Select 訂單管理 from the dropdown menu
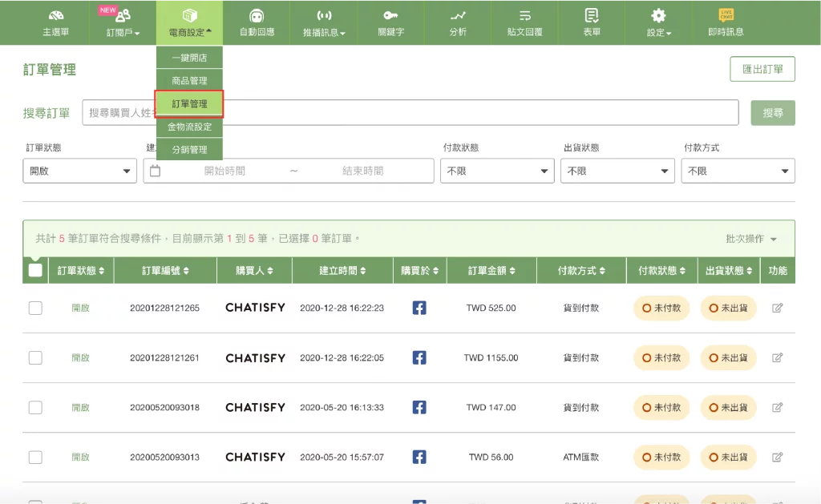Viewport: 821px width, 504px height. tap(189, 103)
